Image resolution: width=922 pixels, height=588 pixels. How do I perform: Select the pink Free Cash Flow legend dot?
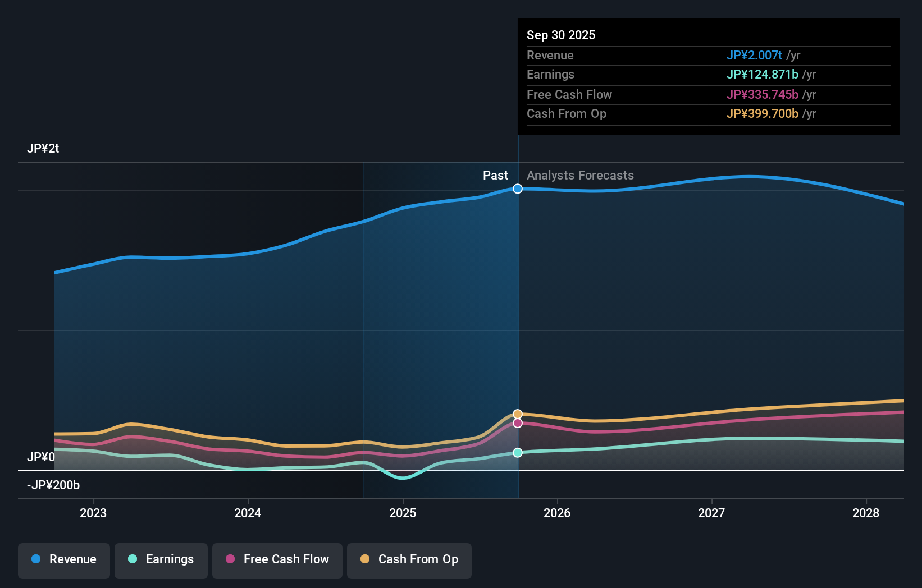[230, 559]
